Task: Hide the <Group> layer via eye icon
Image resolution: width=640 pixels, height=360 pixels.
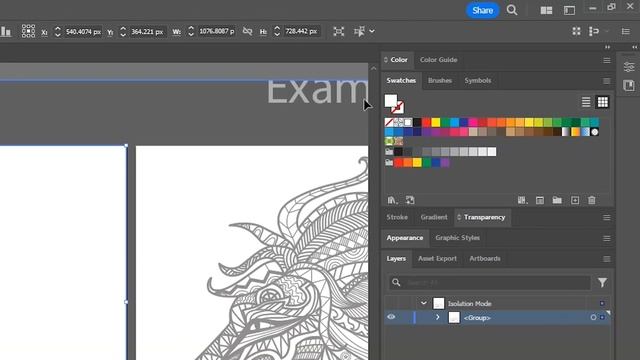Action: tap(391, 317)
